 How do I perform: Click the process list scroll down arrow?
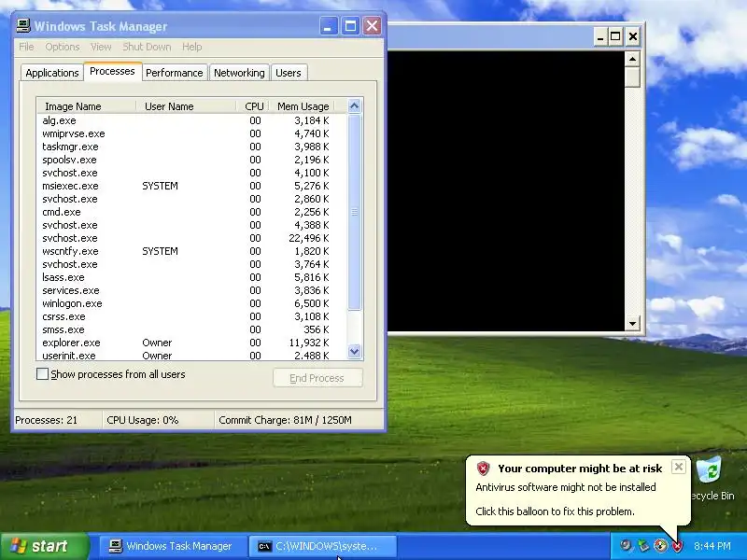coord(354,352)
